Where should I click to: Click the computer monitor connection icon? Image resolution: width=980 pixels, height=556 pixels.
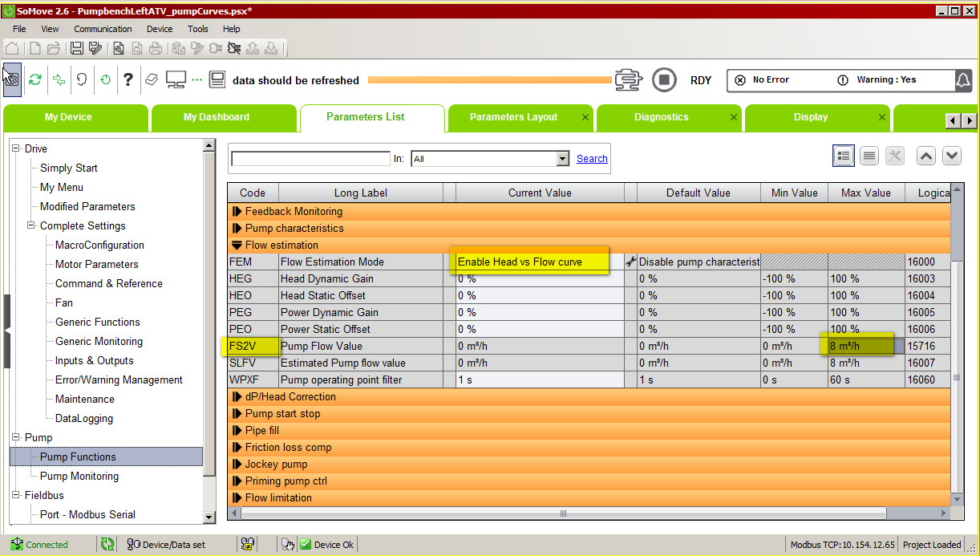point(176,79)
